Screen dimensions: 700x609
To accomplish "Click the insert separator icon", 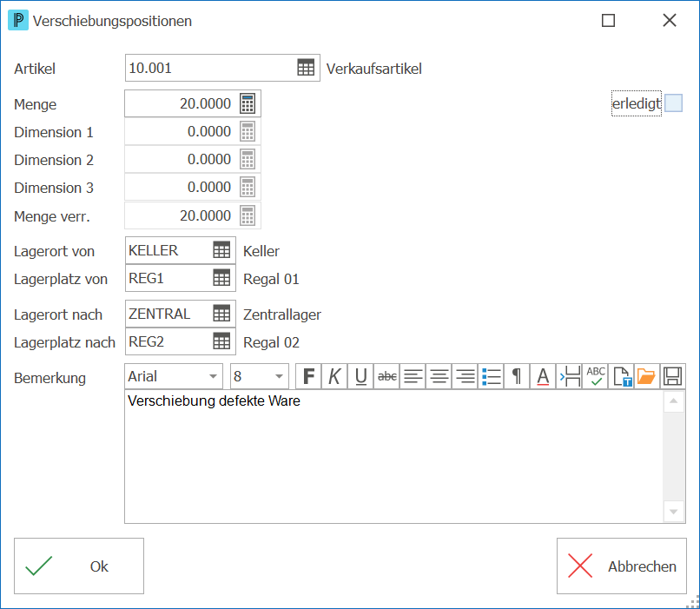I will pos(569,376).
